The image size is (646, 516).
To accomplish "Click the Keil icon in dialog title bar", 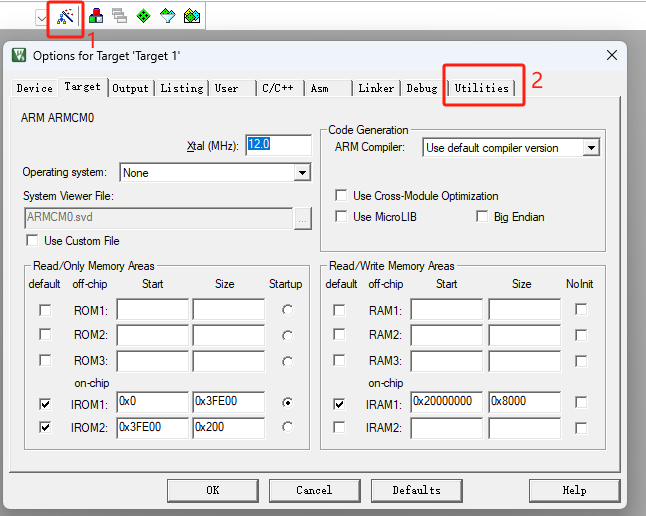I will (x=19, y=55).
